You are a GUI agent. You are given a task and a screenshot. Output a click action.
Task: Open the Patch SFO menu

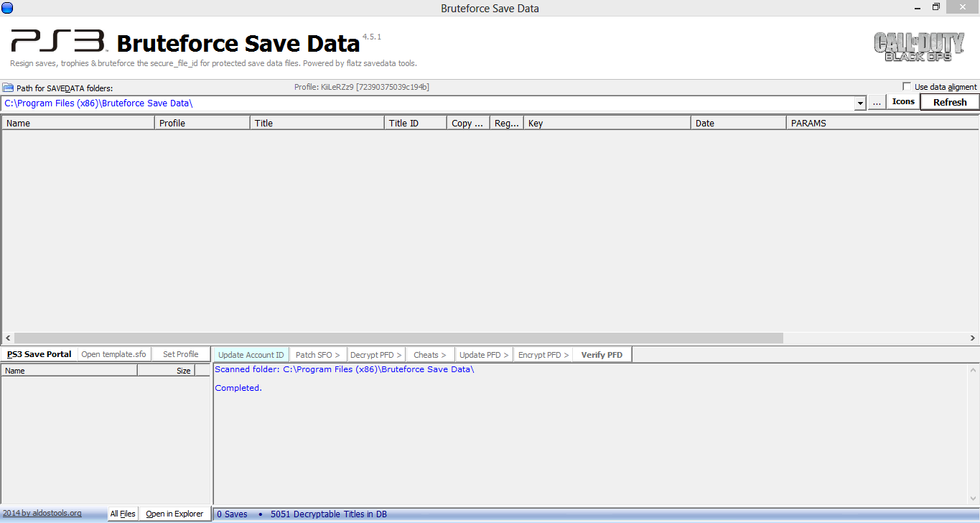[x=318, y=355]
